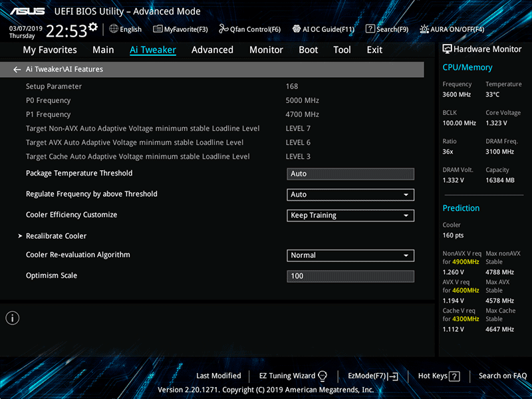Expand the Recalibrate Cooler submenu

pyautogui.click(x=57, y=236)
